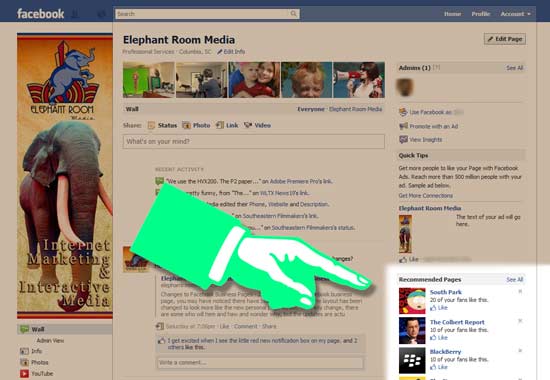Image resolution: width=550 pixels, height=380 pixels.
Task: Dismiss South Park recommendation
Action: point(520,291)
